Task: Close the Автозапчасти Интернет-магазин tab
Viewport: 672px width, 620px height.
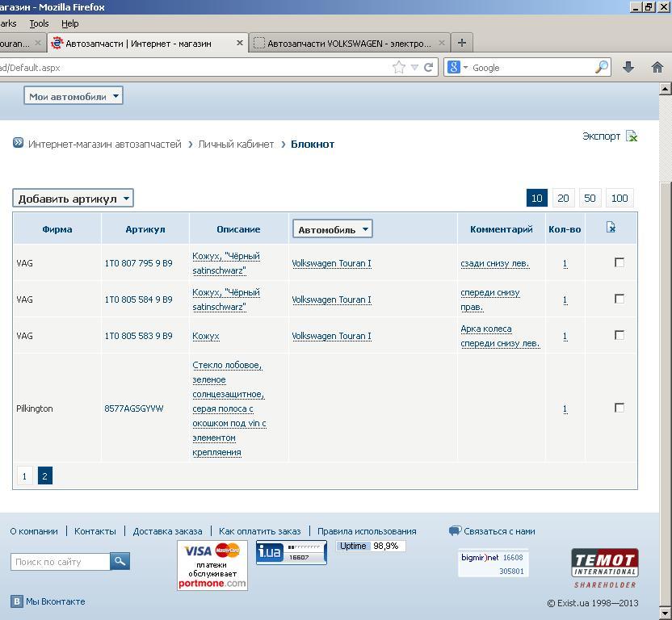Action: point(240,43)
